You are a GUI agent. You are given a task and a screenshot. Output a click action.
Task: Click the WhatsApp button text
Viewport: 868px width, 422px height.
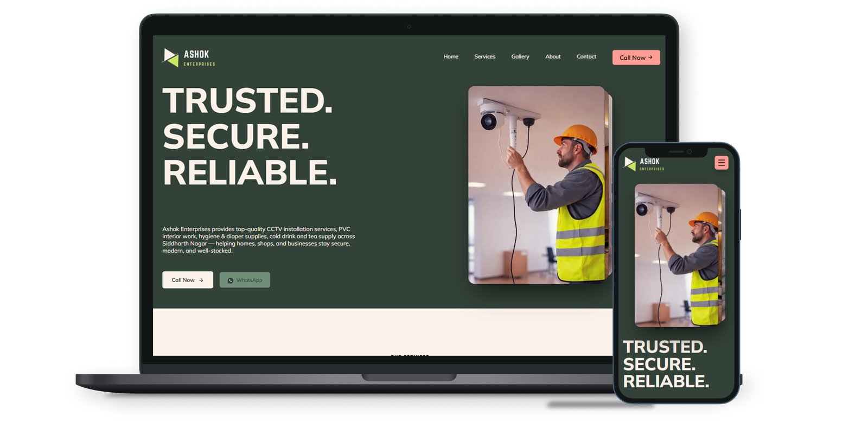click(x=249, y=280)
